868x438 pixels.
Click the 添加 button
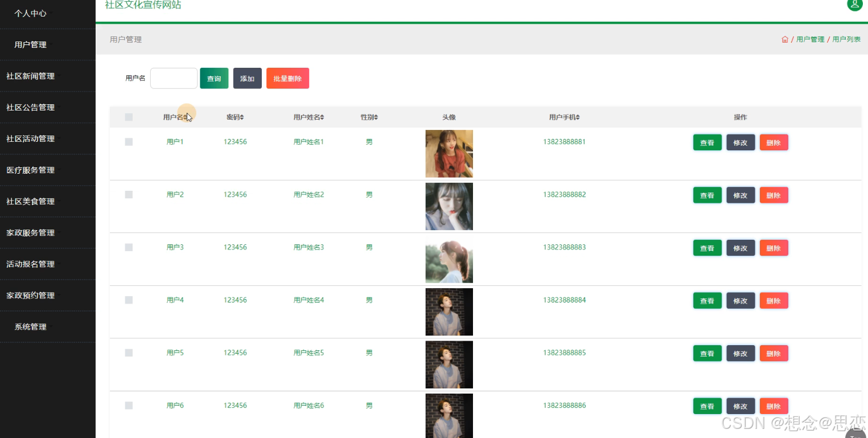click(x=247, y=79)
